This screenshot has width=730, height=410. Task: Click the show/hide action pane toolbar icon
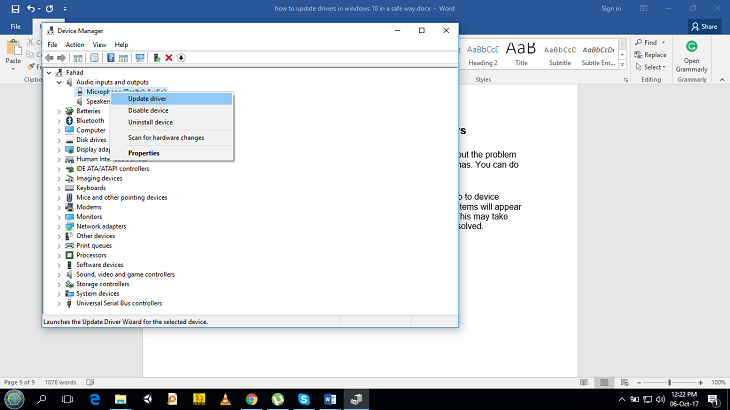click(x=123, y=58)
